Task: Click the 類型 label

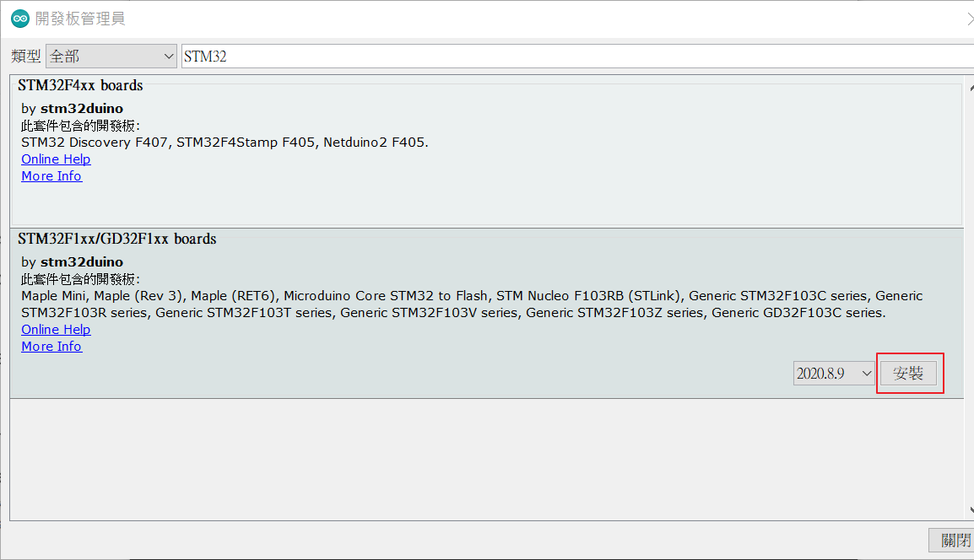Action: pyautogui.click(x=26, y=57)
